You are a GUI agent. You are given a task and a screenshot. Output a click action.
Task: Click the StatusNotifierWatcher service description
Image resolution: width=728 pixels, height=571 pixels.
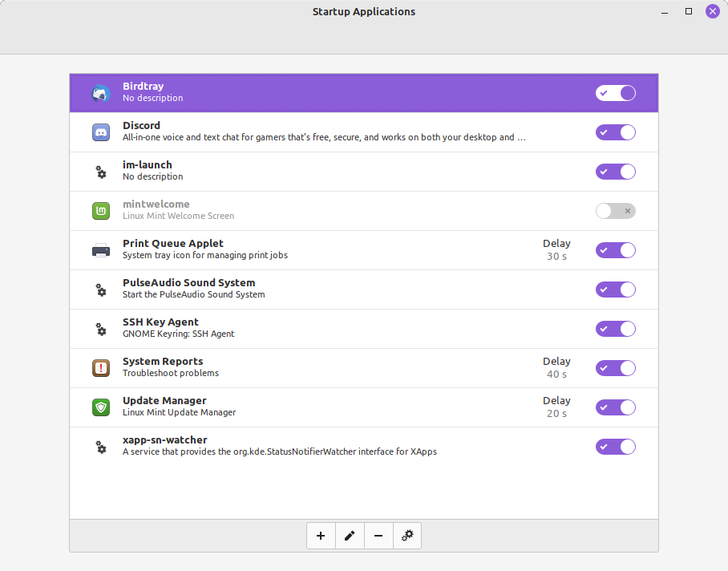pos(280,452)
